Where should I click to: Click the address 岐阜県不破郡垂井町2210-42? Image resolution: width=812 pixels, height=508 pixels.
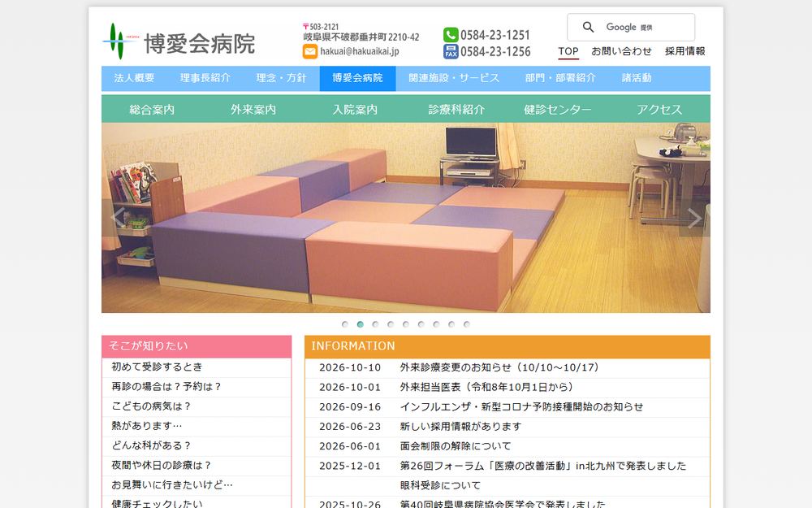(361, 37)
